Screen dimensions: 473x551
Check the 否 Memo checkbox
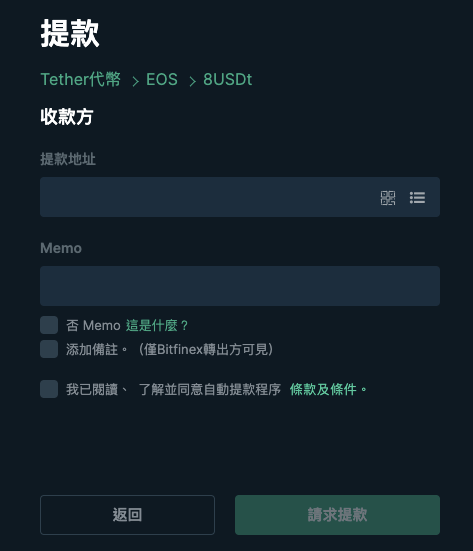[49, 325]
